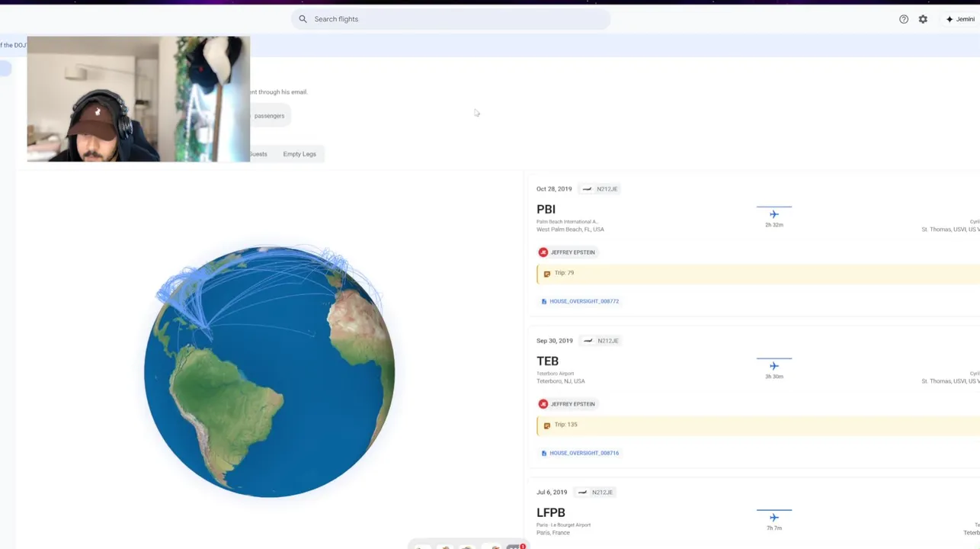
Task: Click the note icon beside Trip: 79
Action: click(546, 274)
